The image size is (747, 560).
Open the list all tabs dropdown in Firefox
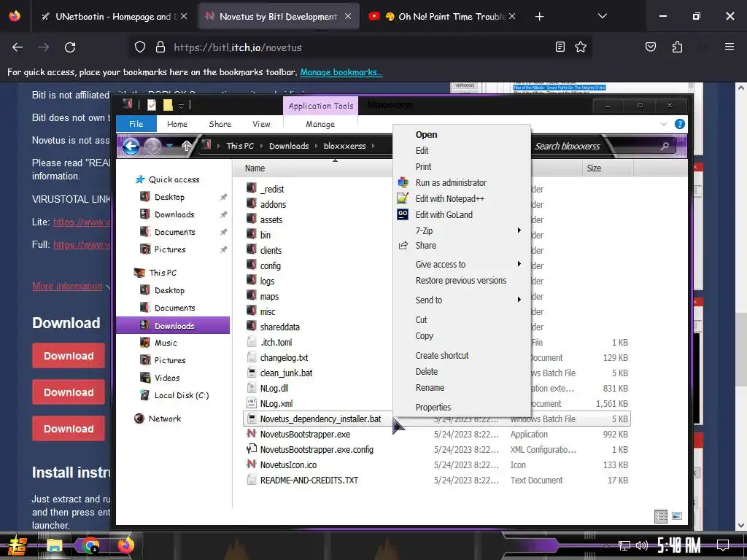tap(602, 16)
